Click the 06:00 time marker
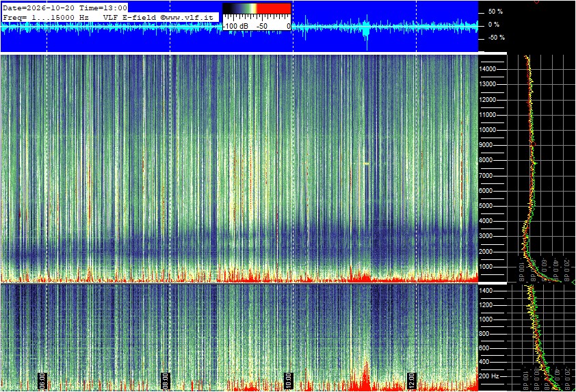The height and width of the screenshot is (392, 576). click(42, 381)
